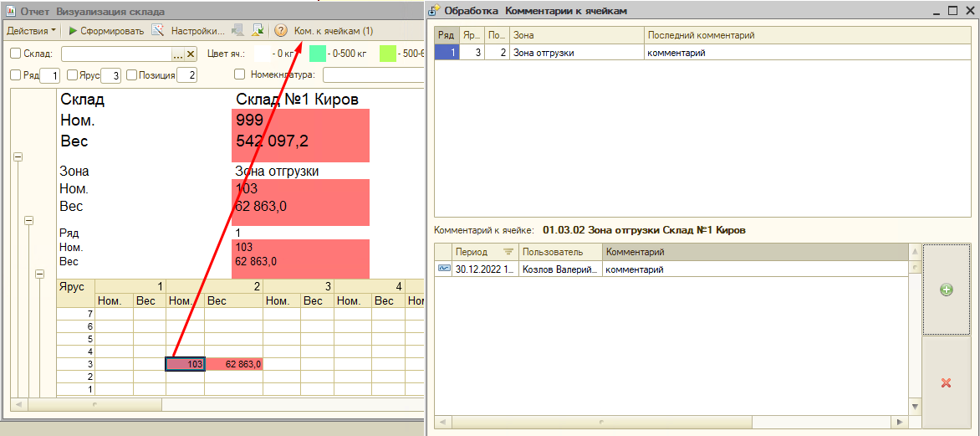Screen dimensions: 980x436
Task: Click the Номенклатура input field
Action: coord(374,75)
